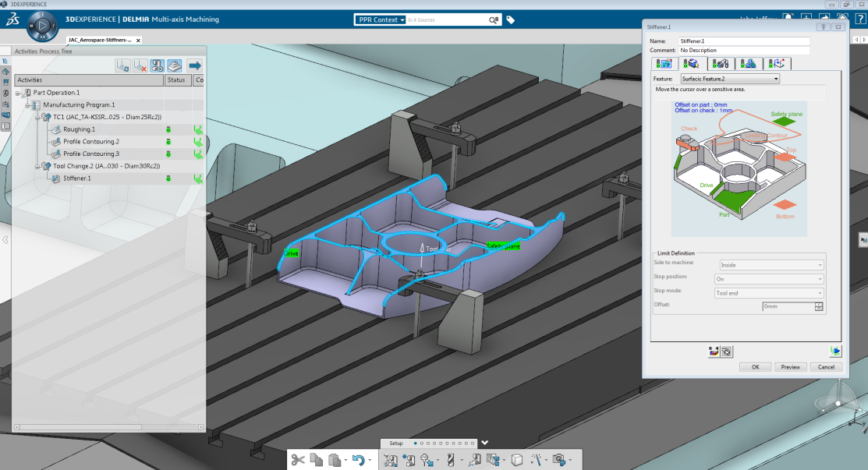Collapse the Manufacturing Program.1 tree node
Image resolution: width=868 pixels, height=470 pixels.
(x=27, y=104)
